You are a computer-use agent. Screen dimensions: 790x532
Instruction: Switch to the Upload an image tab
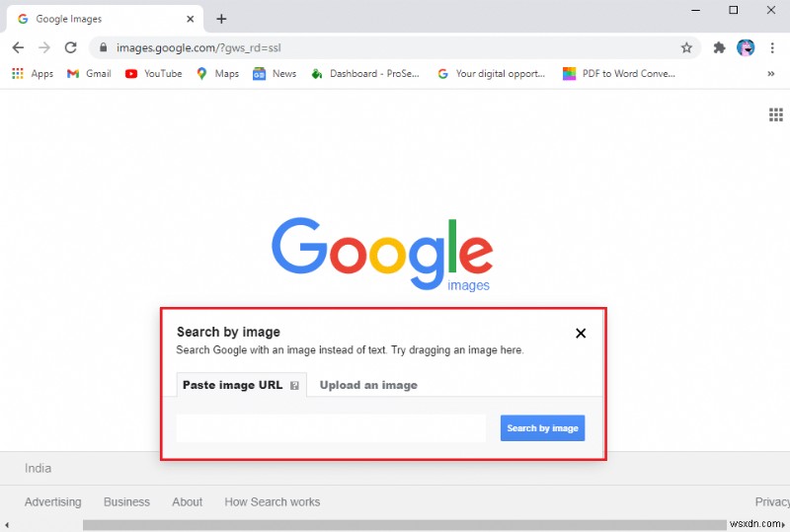point(368,385)
